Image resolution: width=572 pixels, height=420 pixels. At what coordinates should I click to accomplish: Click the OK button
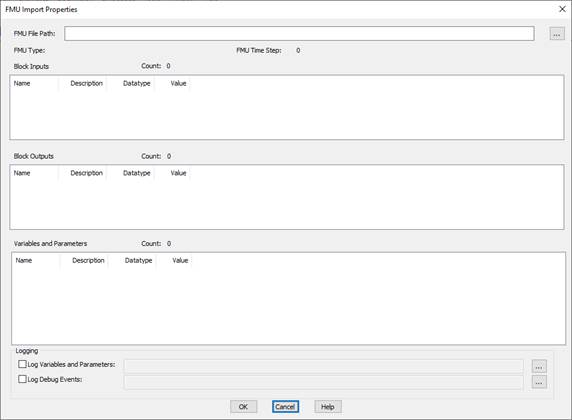click(243, 406)
